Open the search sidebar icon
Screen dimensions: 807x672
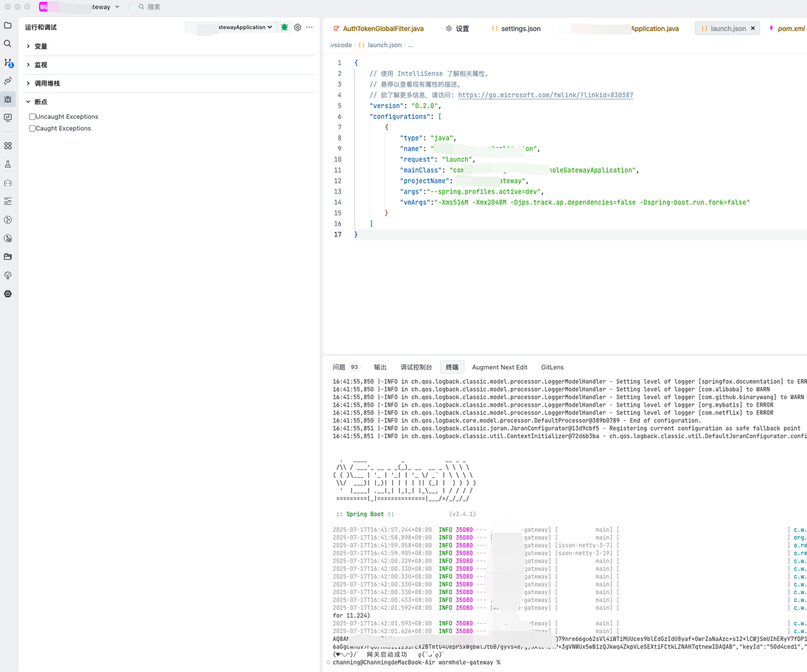8,44
